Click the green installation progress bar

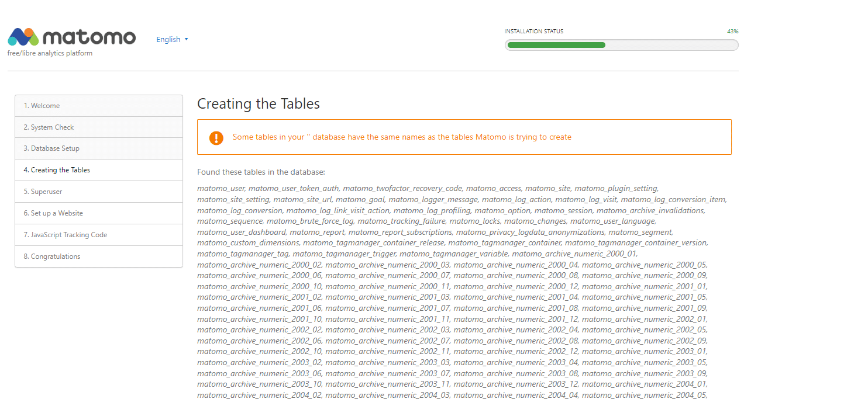pos(556,45)
